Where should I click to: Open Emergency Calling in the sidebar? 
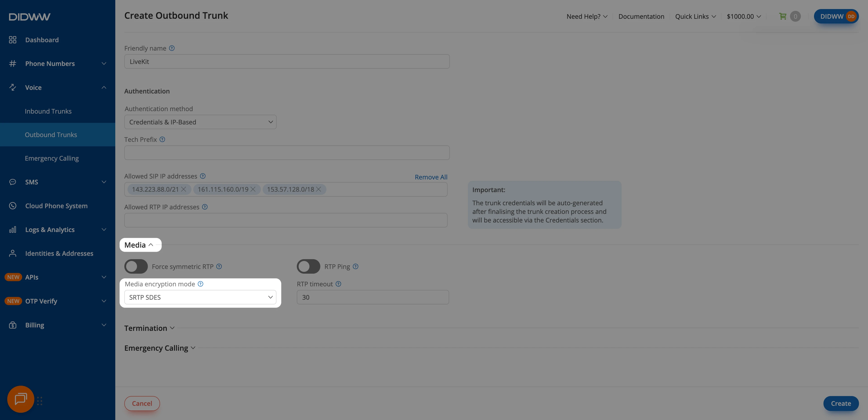click(x=52, y=158)
